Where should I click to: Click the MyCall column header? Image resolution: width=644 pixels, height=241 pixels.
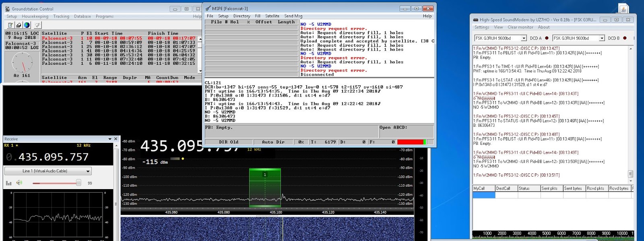[484, 188]
